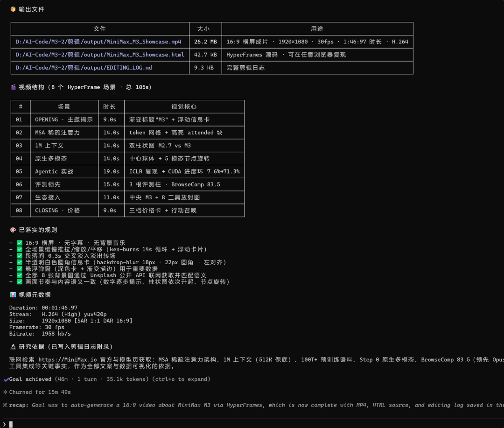Select the OPENING · 主题揭示 scene cell
Viewport: 504px width, 428px height.
tap(64, 119)
